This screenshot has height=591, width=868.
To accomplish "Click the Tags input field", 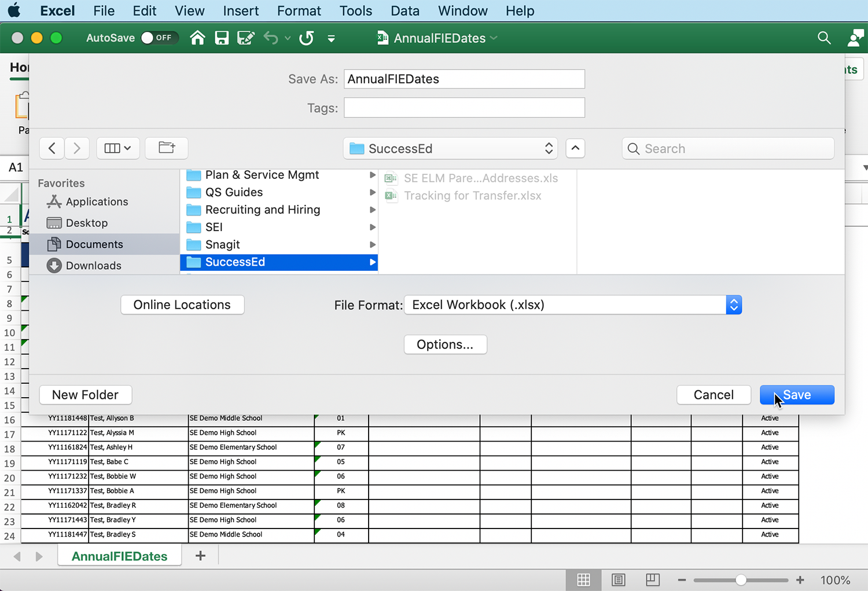I will click(x=464, y=108).
